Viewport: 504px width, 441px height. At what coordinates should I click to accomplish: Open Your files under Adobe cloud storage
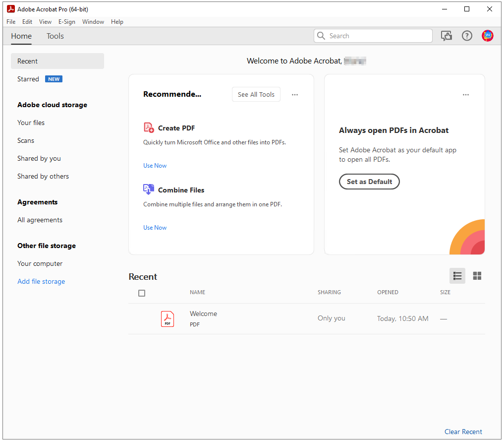[x=31, y=123]
